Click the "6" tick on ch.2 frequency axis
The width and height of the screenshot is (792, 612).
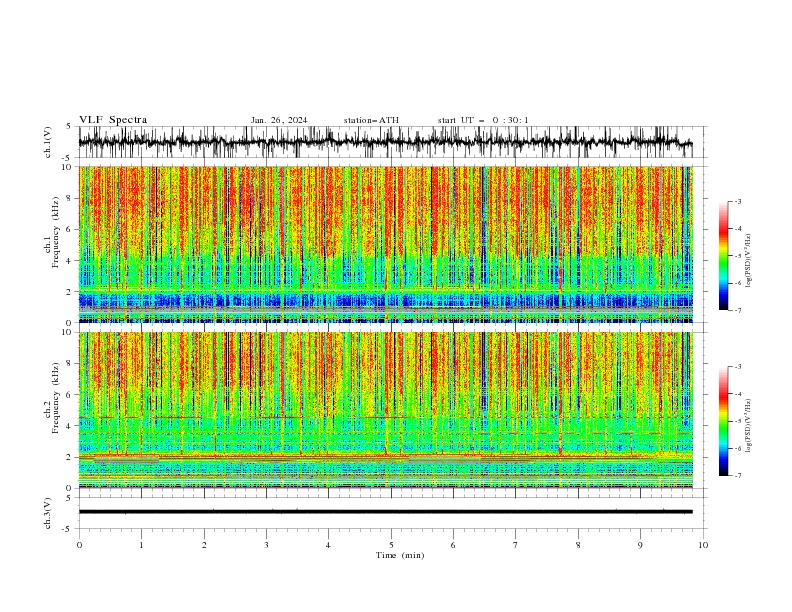pos(69,395)
